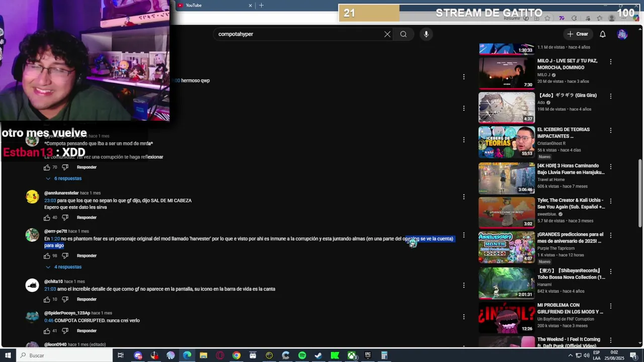The image size is (644, 362).
Task: Open Windows Start menu
Action: pos(8,355)
